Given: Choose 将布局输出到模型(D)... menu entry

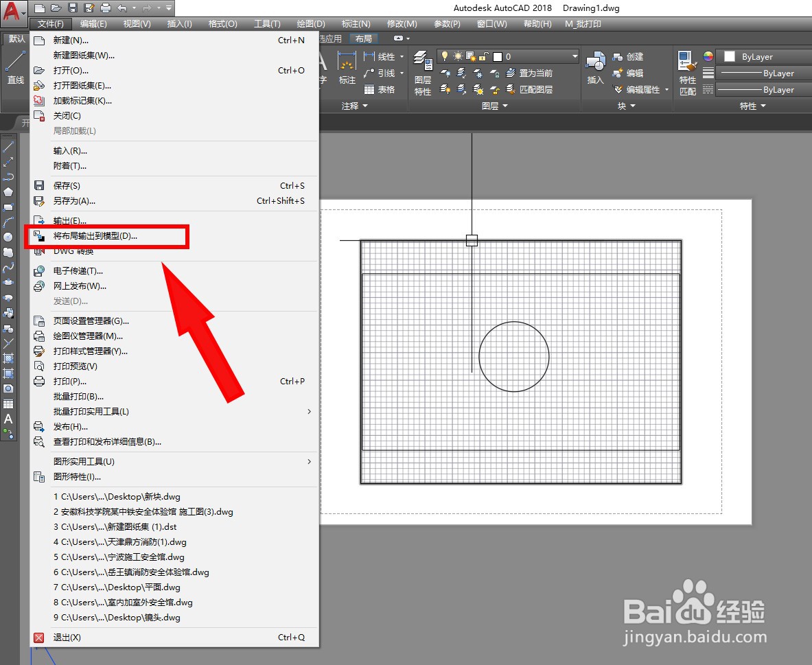Looking at the screenshot, I should click(174, 236).
